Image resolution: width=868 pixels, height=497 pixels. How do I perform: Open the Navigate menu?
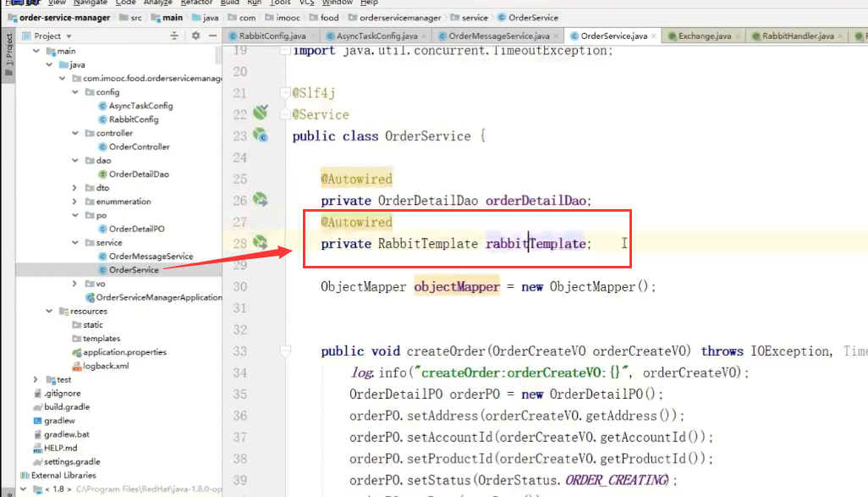pos(91,3)
